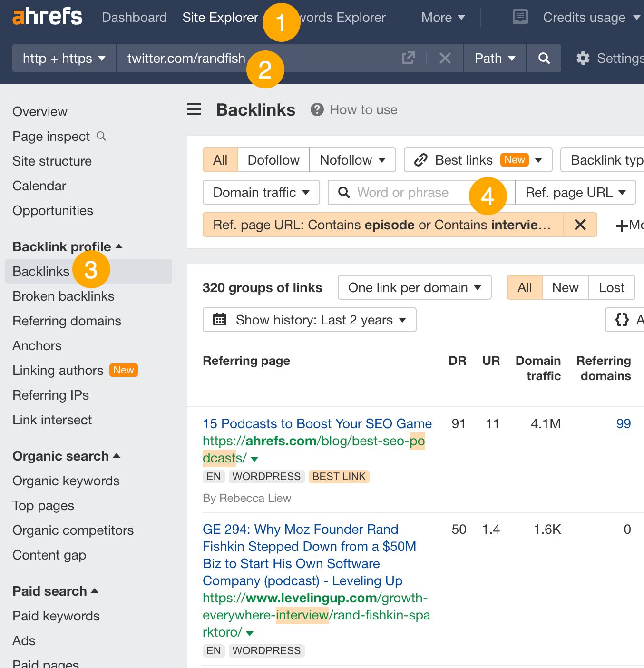The width and height of the screenshot is (644, 668).
Task: Remove the Ref. page URL filter
Action: click(580, 225)
